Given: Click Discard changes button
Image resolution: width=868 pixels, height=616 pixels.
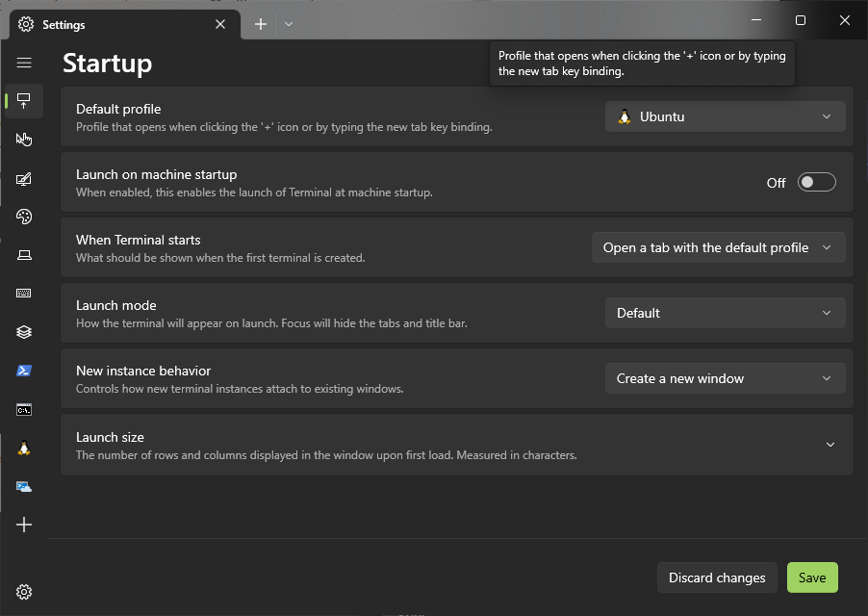Looking at the screenshot, I should pyautogui.click(x=717, y=577).
